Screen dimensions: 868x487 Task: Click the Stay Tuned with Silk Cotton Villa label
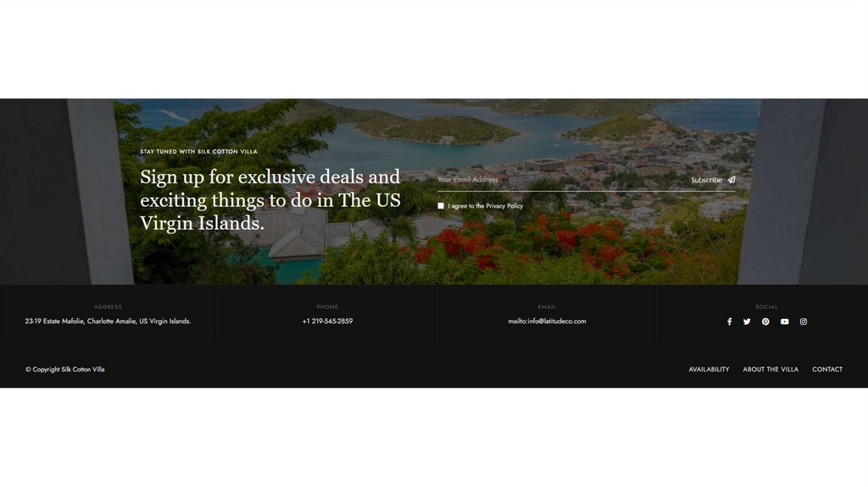(198, 151)
